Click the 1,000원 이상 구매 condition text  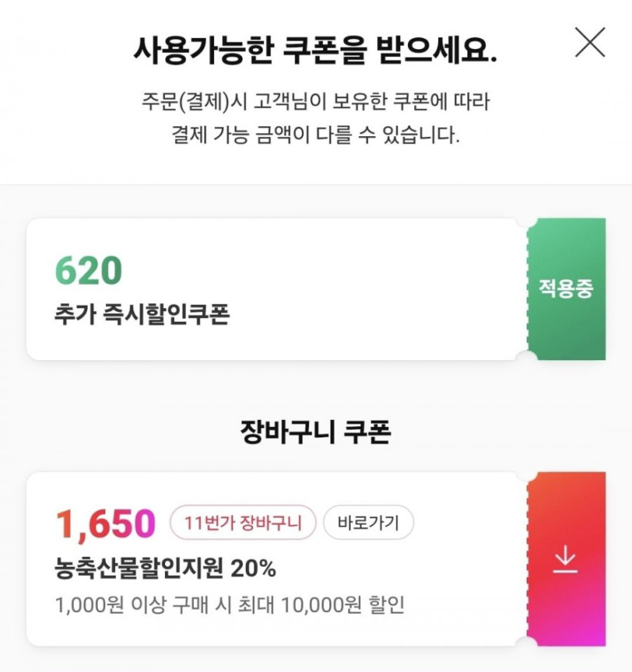151,605
